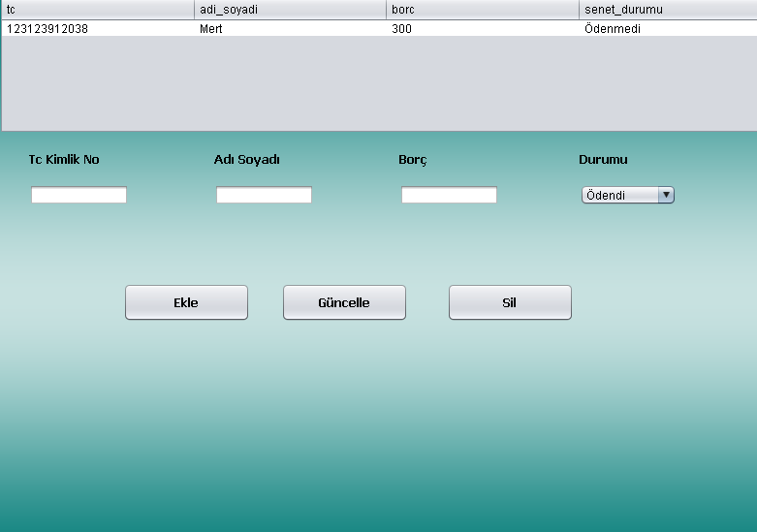
Task: Sort by the adi_soyadi column header
Action: [289, 9]
